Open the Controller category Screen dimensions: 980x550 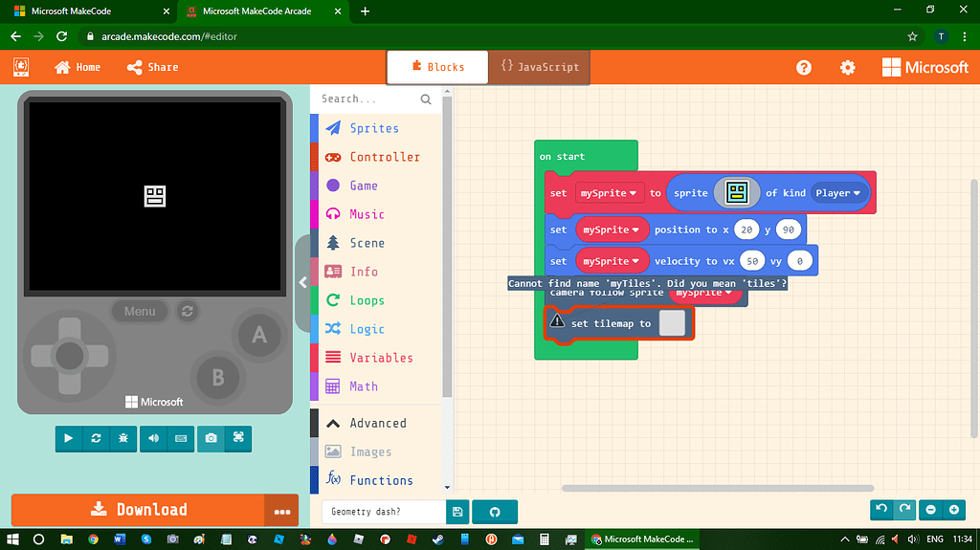pos(377,157)
